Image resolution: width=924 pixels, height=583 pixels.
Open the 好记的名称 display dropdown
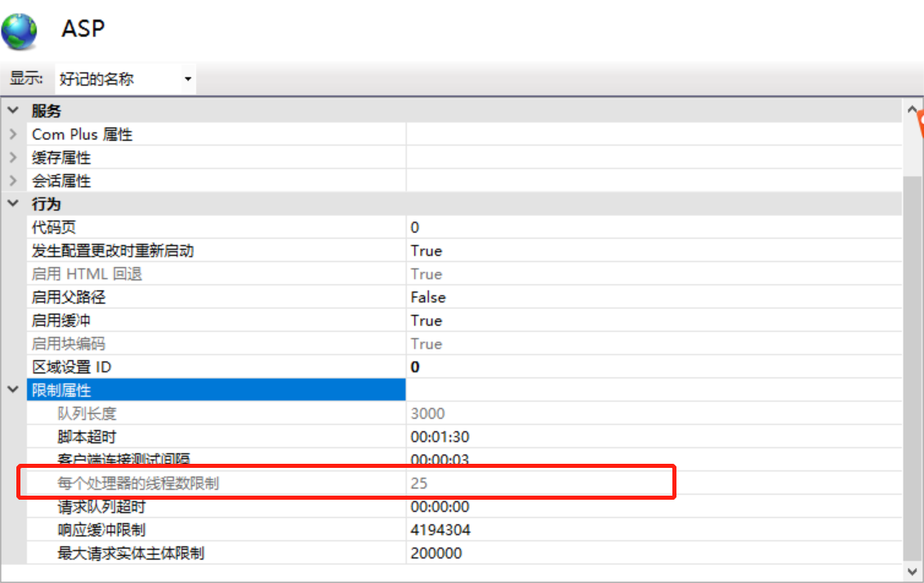(188, 78)
